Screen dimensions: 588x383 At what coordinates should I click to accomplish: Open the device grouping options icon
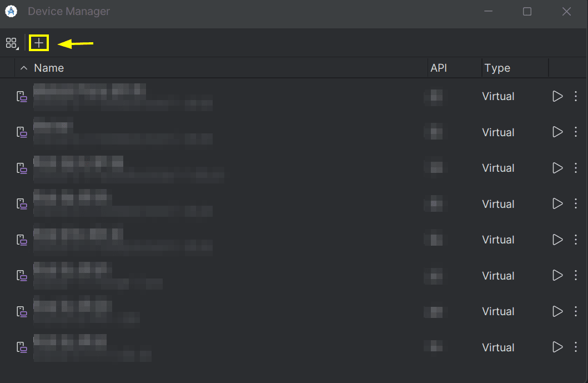click(x=12, y=43)
